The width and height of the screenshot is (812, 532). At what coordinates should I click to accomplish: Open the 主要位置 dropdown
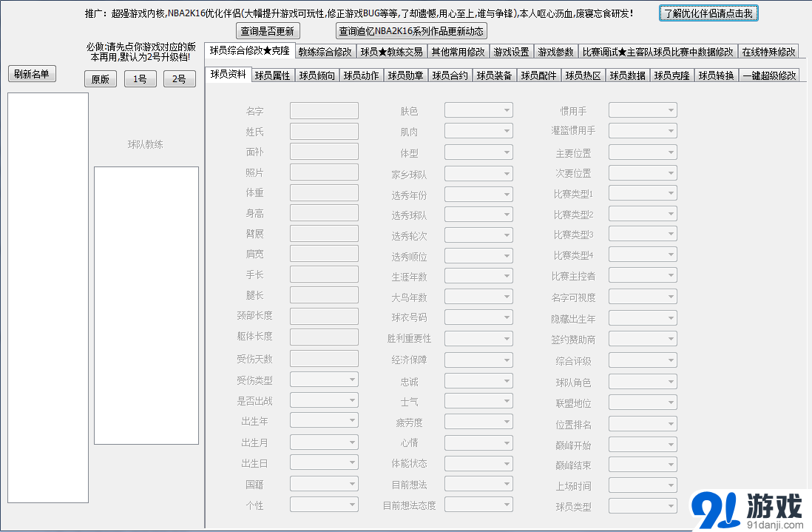coord(643,153)
